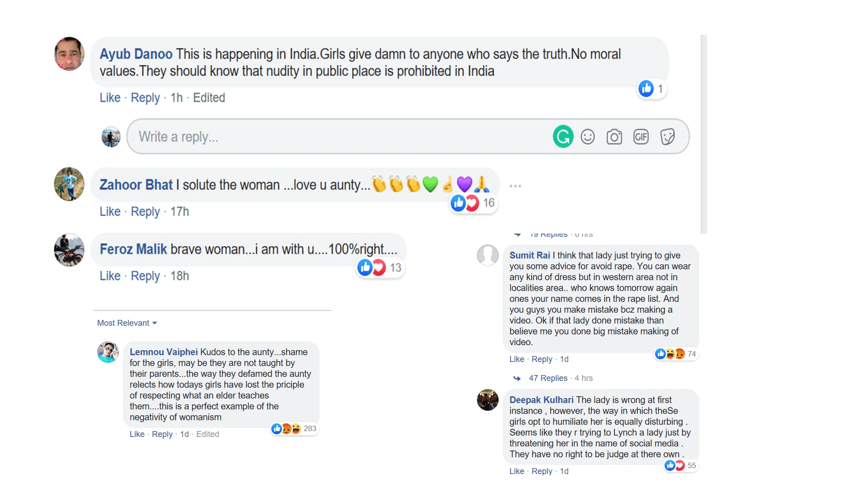Like Feroz Malik's comment
The height and width of the screenshot is (488, 868).
coord(109,276)
